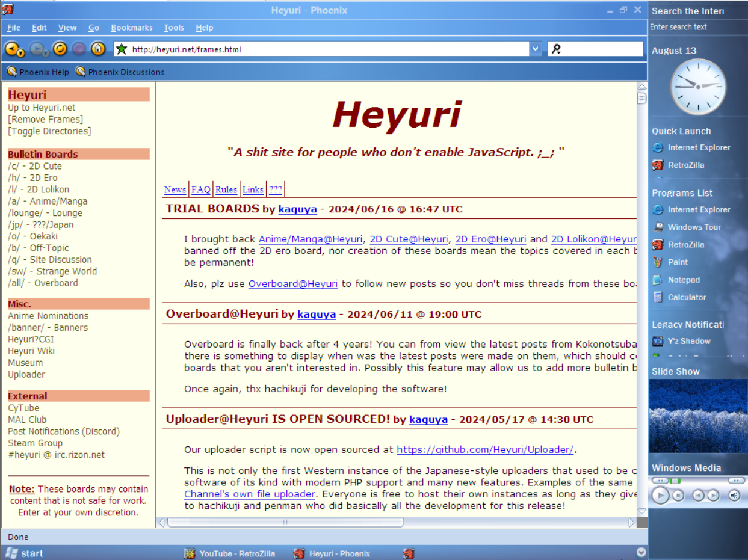
Task: Open the FAQ page tab
Action: click(201, 189)
